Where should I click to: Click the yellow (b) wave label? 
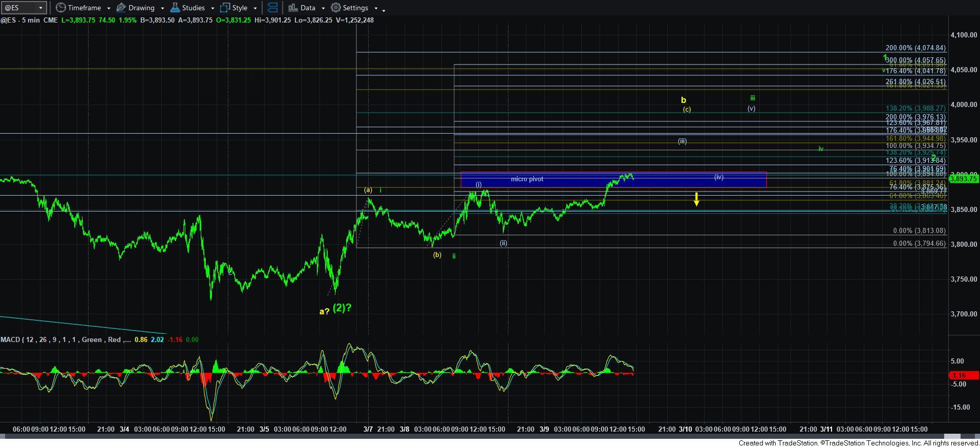(x=437, y=254)
